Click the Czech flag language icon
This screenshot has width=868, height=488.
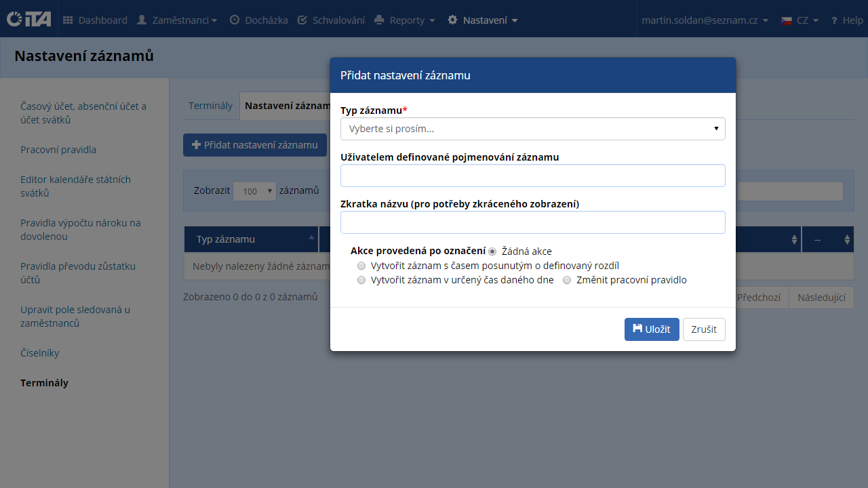click(x=787, y=20)
